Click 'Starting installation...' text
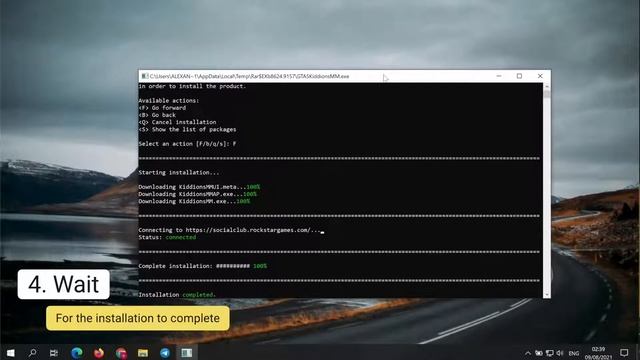640x360 pixels. (178, 173)
